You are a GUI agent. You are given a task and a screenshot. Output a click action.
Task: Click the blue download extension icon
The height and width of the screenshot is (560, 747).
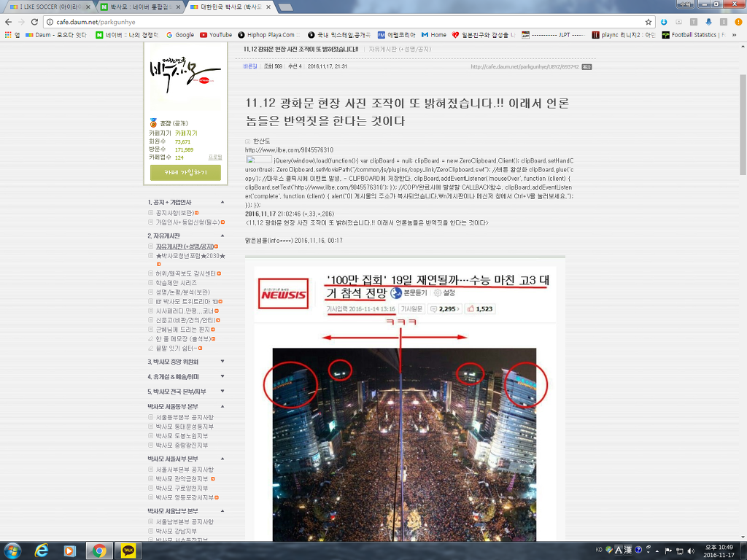click(664, 22)
